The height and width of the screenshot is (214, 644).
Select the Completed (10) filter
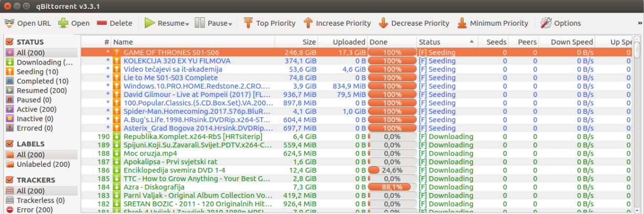click(42, 81)
